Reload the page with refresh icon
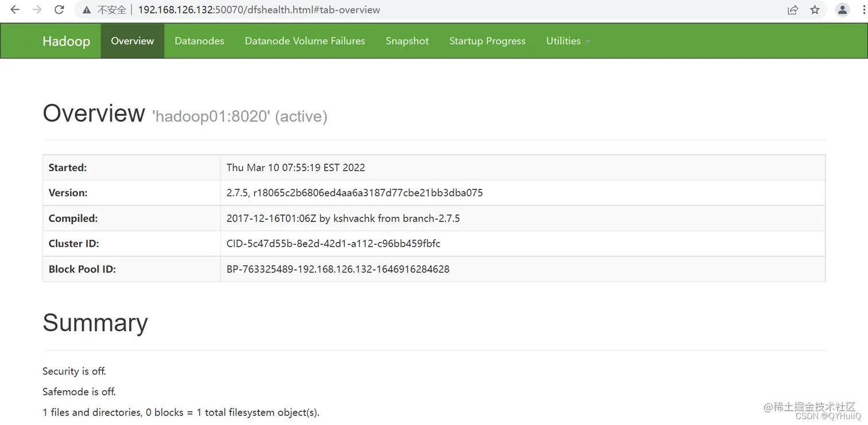This screenshot has width=868, height=425. (x=59, y=10)
